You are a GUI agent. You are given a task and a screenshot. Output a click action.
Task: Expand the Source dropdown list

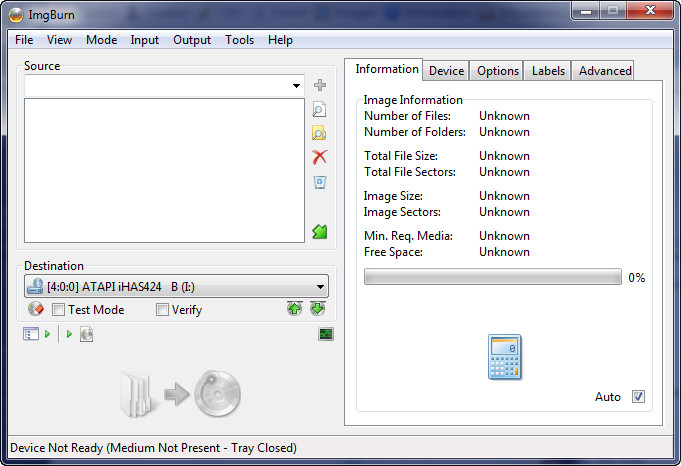click(296, 86)
